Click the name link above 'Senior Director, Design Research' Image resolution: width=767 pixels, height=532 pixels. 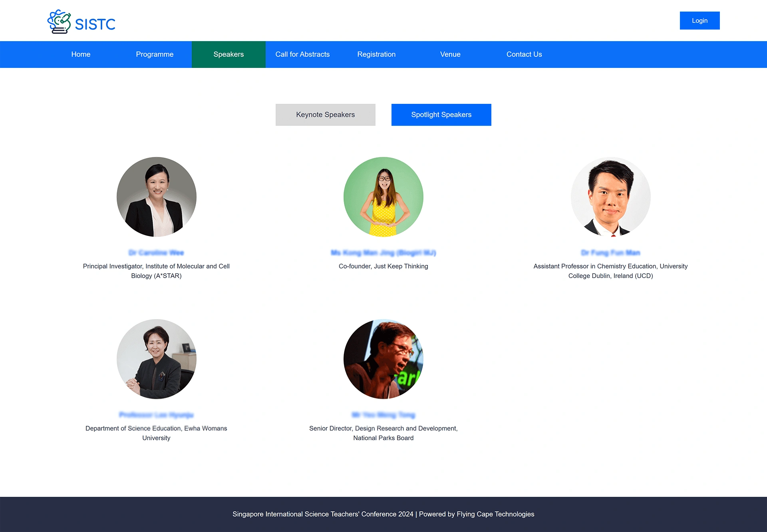click(383, 415)
